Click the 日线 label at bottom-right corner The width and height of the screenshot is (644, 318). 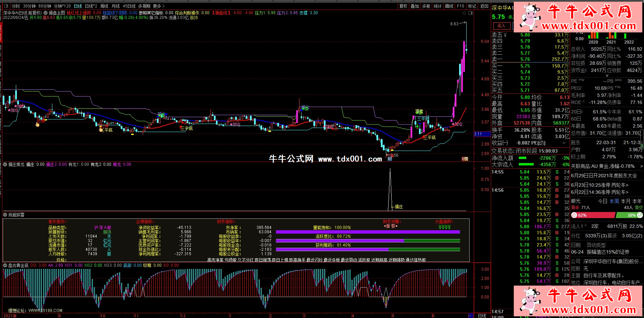482,316
